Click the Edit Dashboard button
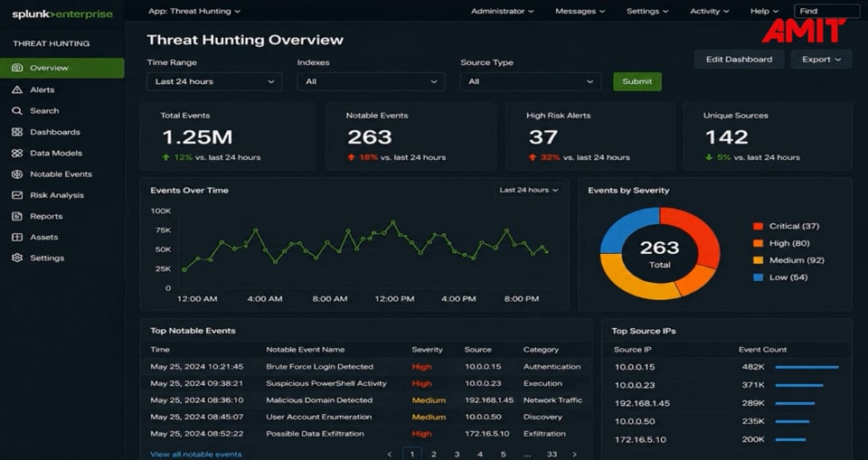The height and width of the screenshot is (460, 868). 739,60
